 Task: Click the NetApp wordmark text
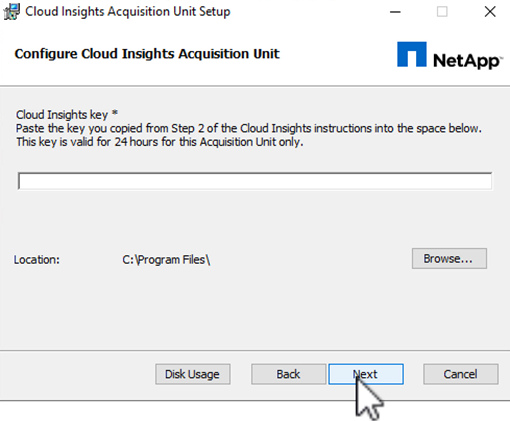point(467,60)
